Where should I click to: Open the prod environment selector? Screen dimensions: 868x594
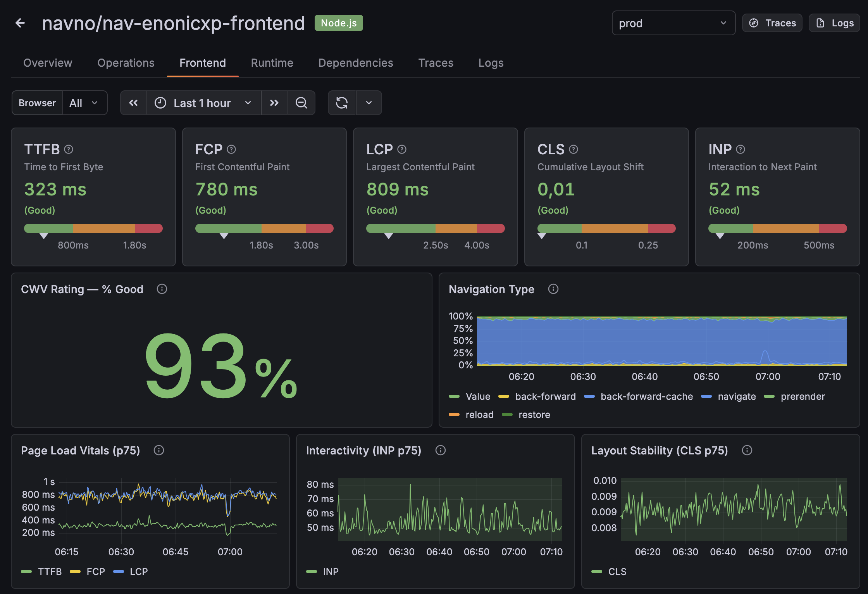(x=673, y=23)
